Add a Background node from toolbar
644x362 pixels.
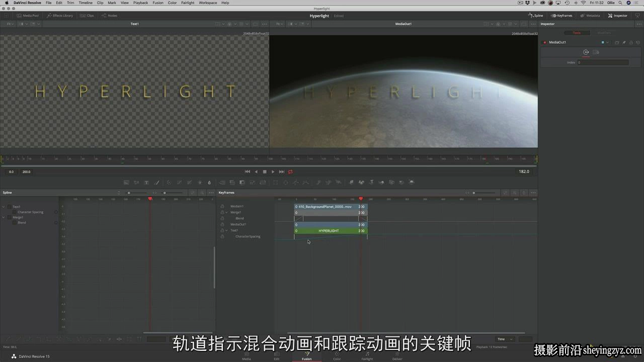(126, 183)
